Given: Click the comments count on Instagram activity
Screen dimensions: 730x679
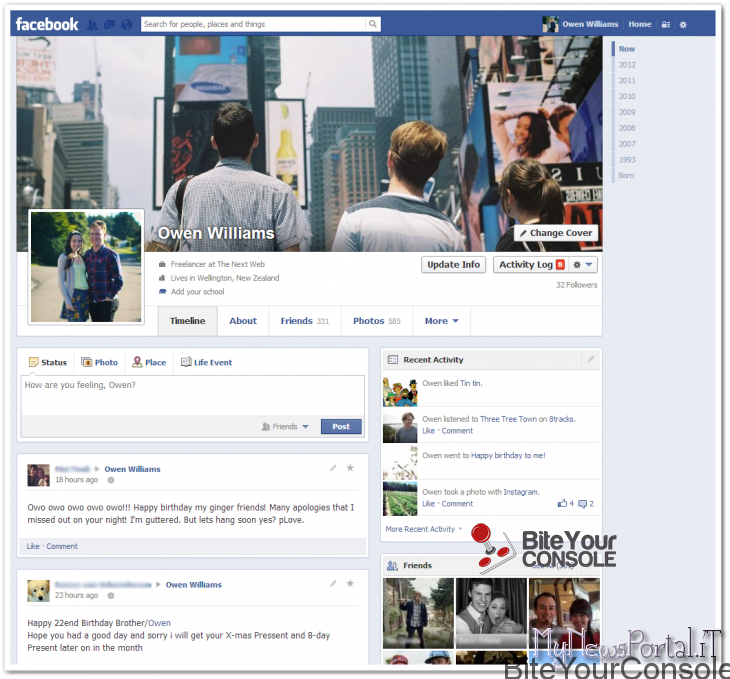Looking at the screenshot, I should pyautogui.click(x=586, y=503).
